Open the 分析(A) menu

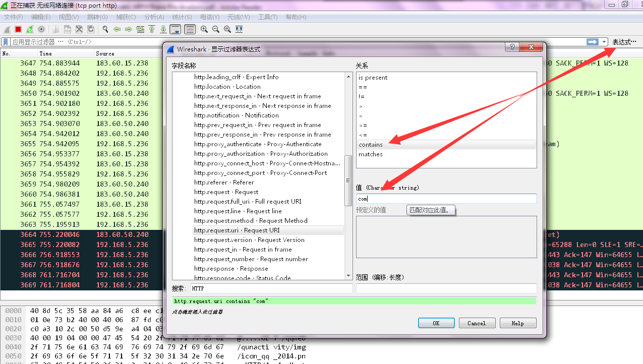point(154,17)
